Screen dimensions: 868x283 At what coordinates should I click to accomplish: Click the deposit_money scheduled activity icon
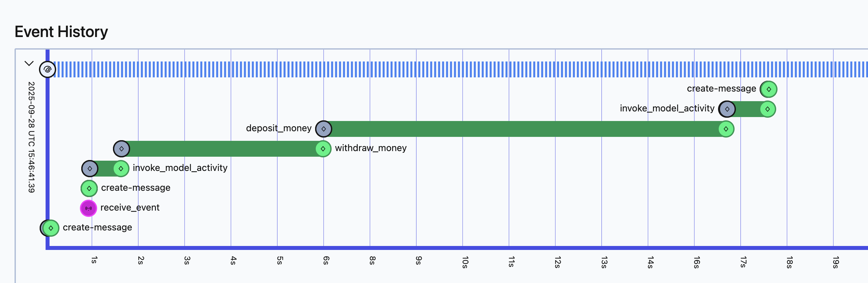coord(323,129)
